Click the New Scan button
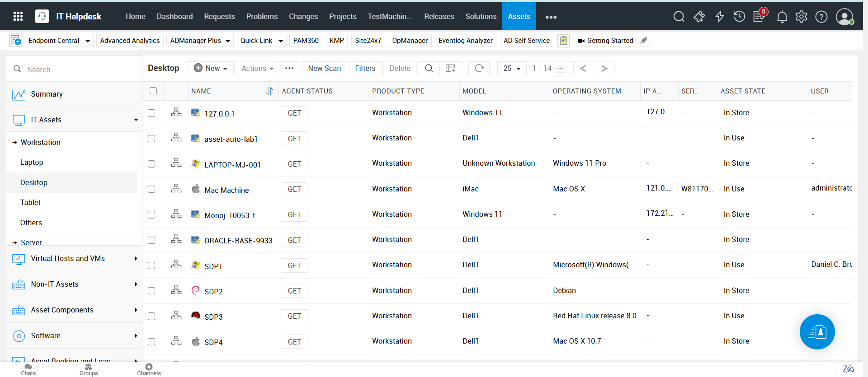Screen dimensions: 868x377 point(324,68)
